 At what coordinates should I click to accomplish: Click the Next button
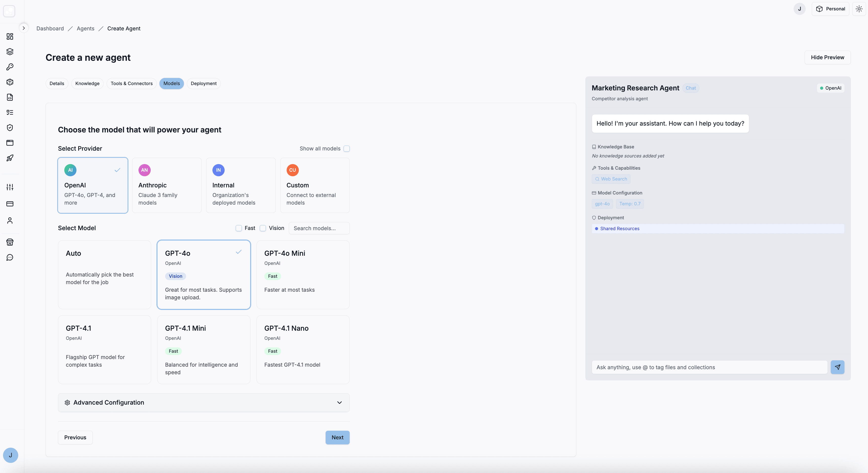coord(337,437)
